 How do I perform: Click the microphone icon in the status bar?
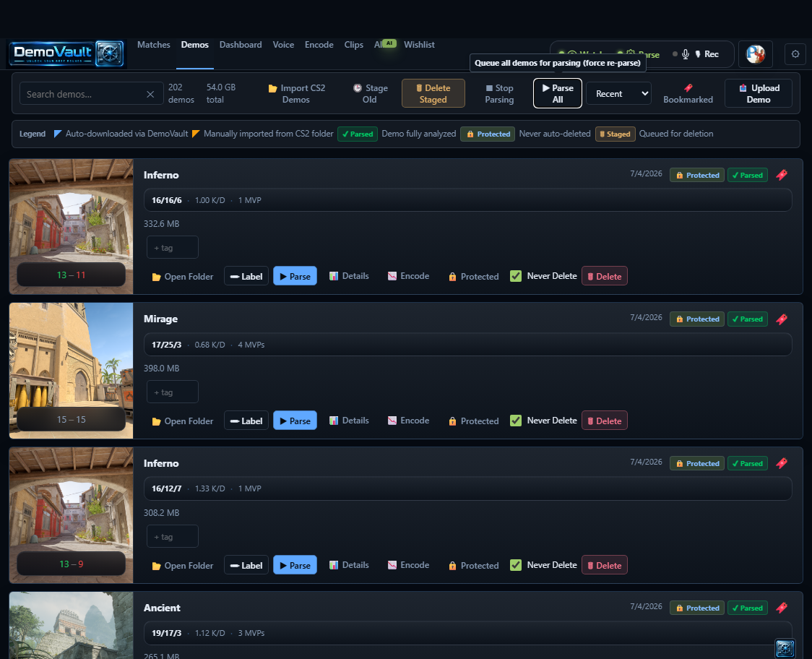(x=685, y=54)
